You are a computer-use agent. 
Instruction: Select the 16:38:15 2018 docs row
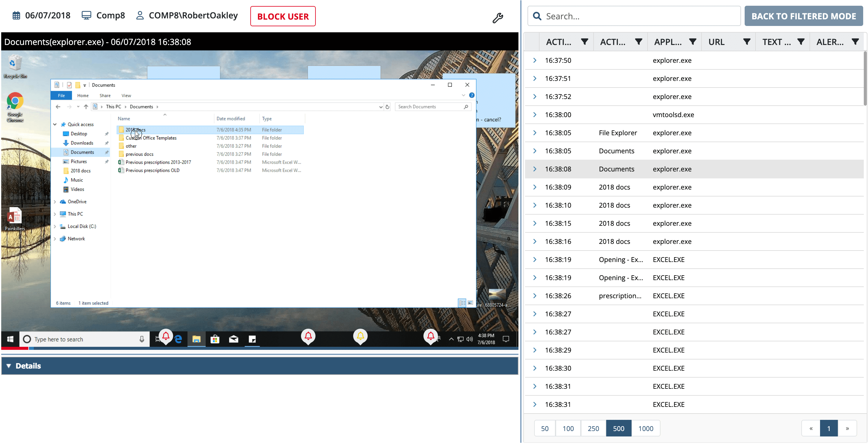point(694,224)
